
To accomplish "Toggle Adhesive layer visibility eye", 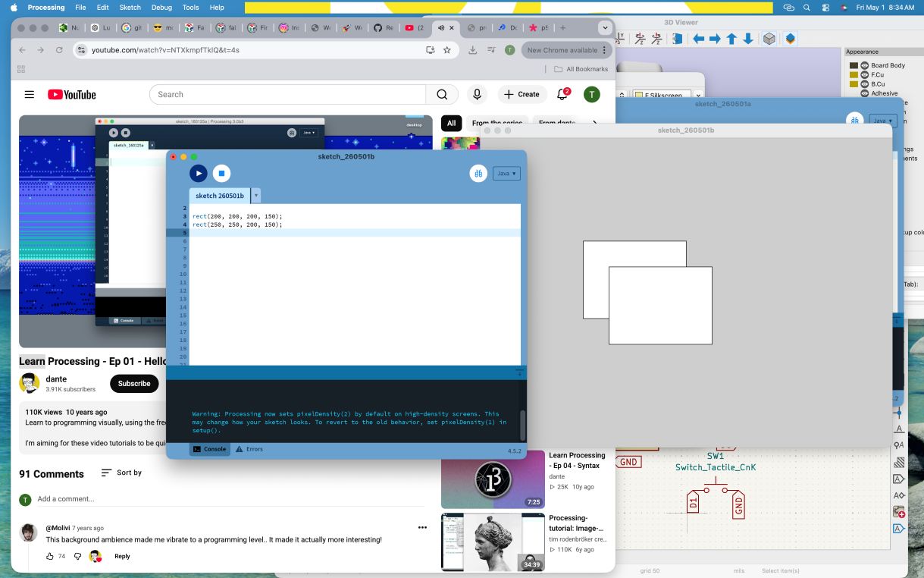I will [x=864, y=93].
